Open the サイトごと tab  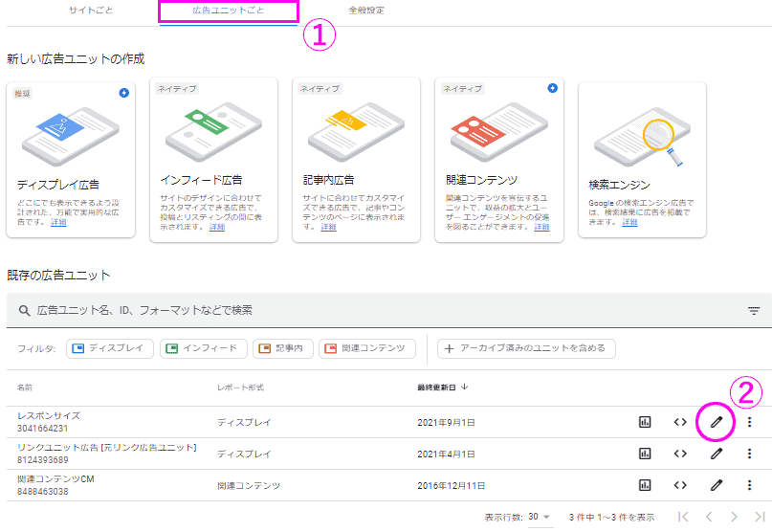click(91, 11)
